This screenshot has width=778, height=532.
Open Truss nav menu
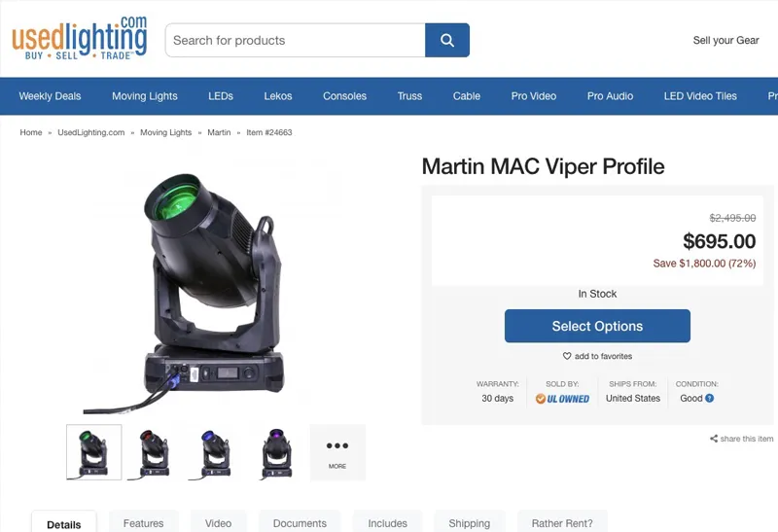(x=409, y=96)
